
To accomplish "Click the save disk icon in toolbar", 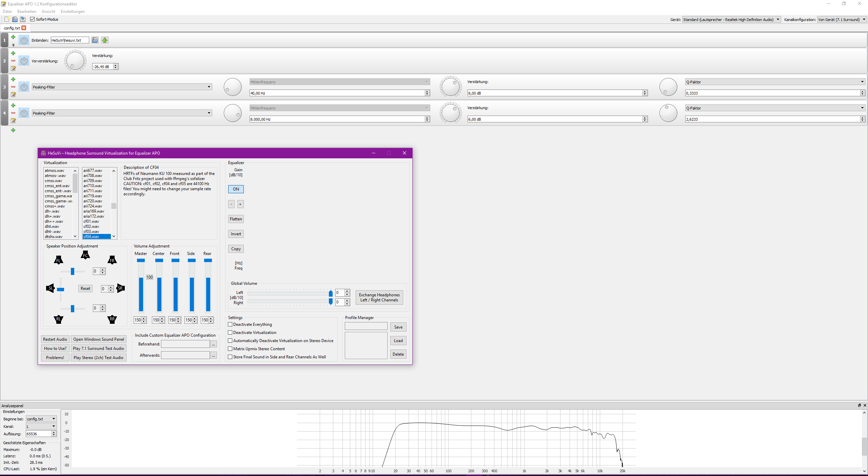I will [23, 19].
